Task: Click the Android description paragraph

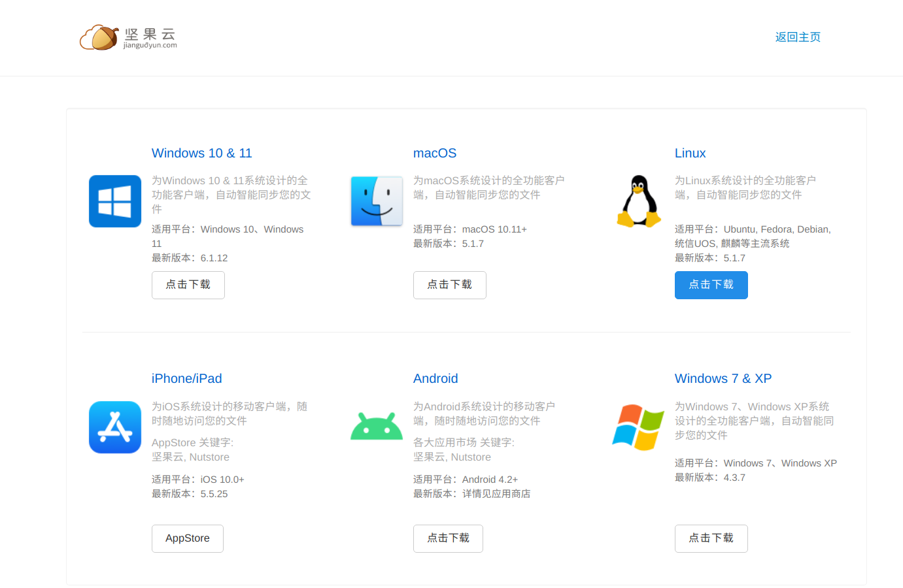Action: click(x=484, y=414)
